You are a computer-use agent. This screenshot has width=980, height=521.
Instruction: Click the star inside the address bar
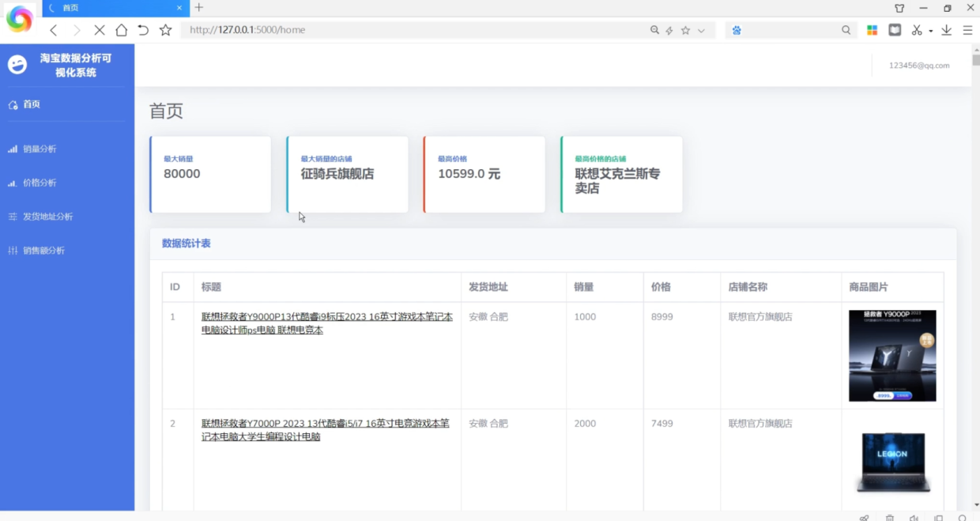685,30
